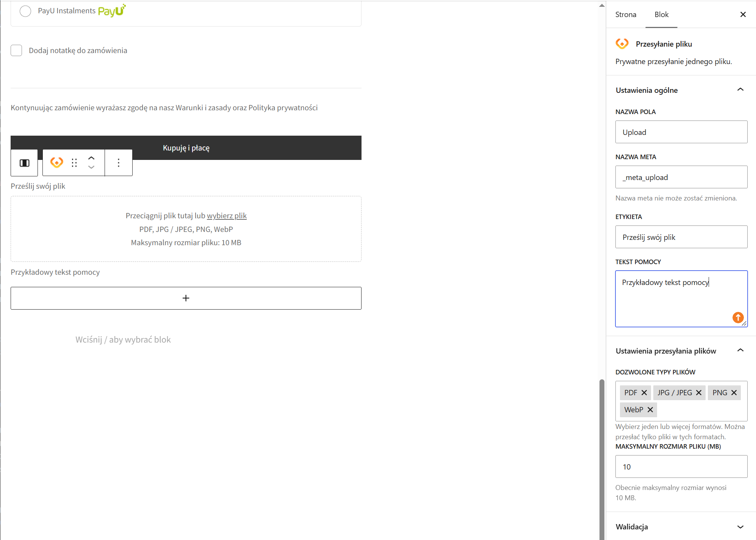Switch to the Strona tab
The image size is (756, 540).
(626, 14)
